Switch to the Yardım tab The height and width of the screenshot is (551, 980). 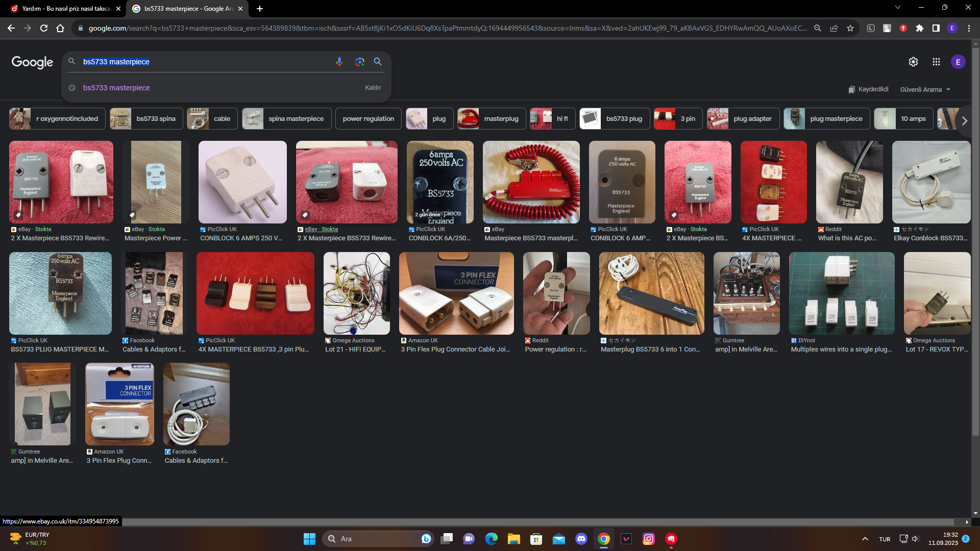point(64,9)
